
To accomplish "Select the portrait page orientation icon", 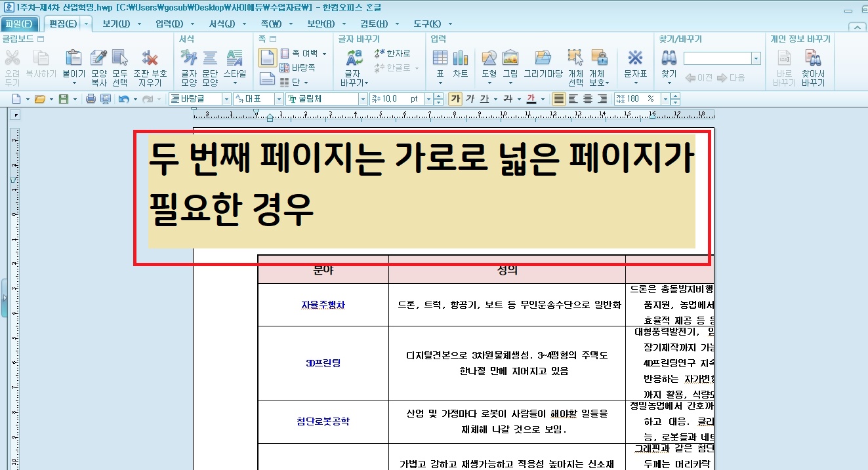I will click(x=267, y=58).
